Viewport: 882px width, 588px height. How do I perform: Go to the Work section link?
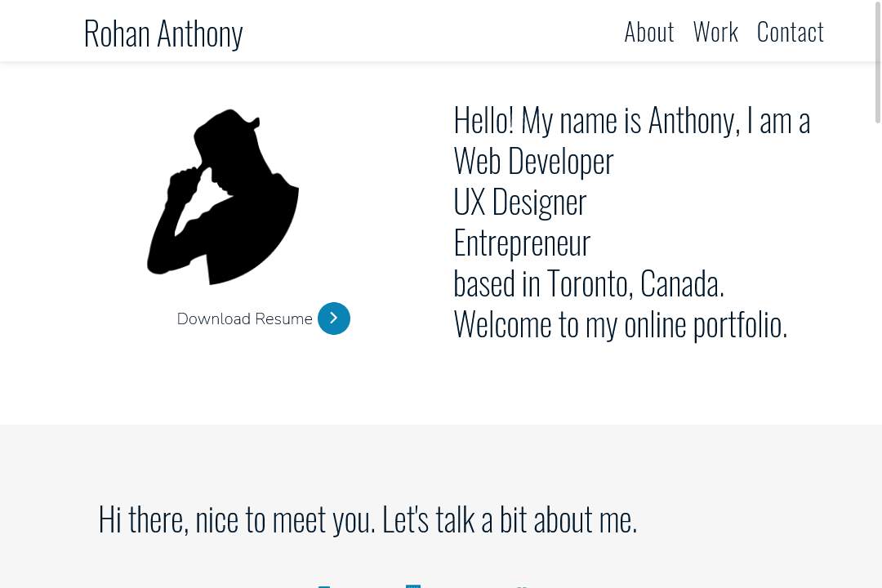[x=715, y=32]
